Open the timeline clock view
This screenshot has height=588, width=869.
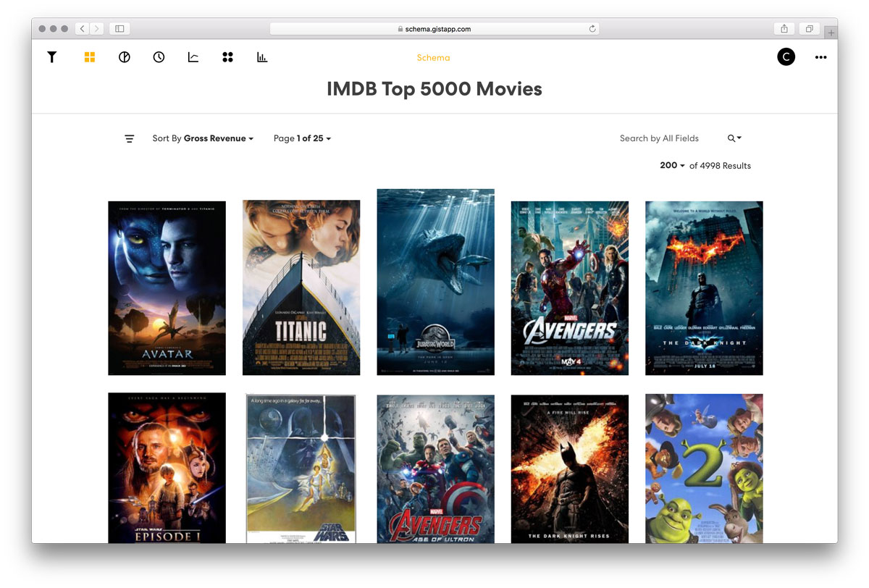(159, 57)
